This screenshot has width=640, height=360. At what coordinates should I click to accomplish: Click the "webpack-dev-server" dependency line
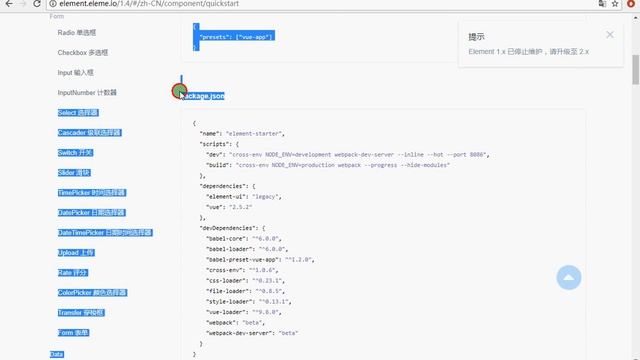click(x=252, y=333)
